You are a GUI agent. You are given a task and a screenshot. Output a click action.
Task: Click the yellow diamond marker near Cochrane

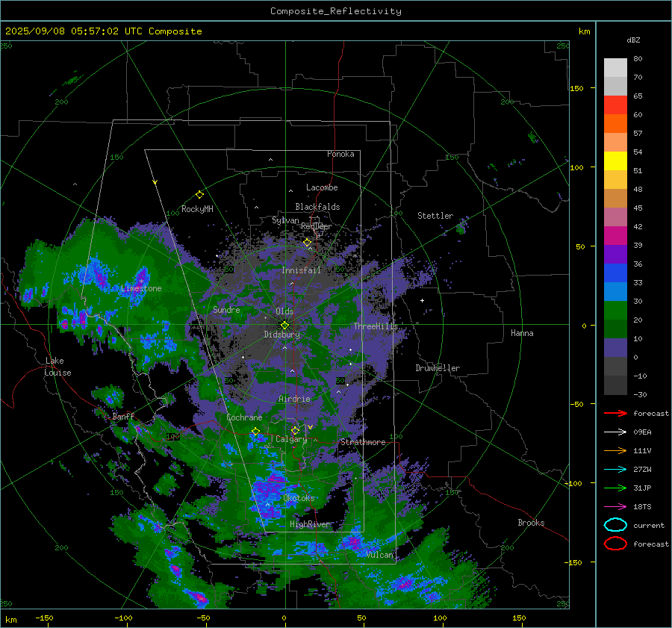(x=255, y=432)
